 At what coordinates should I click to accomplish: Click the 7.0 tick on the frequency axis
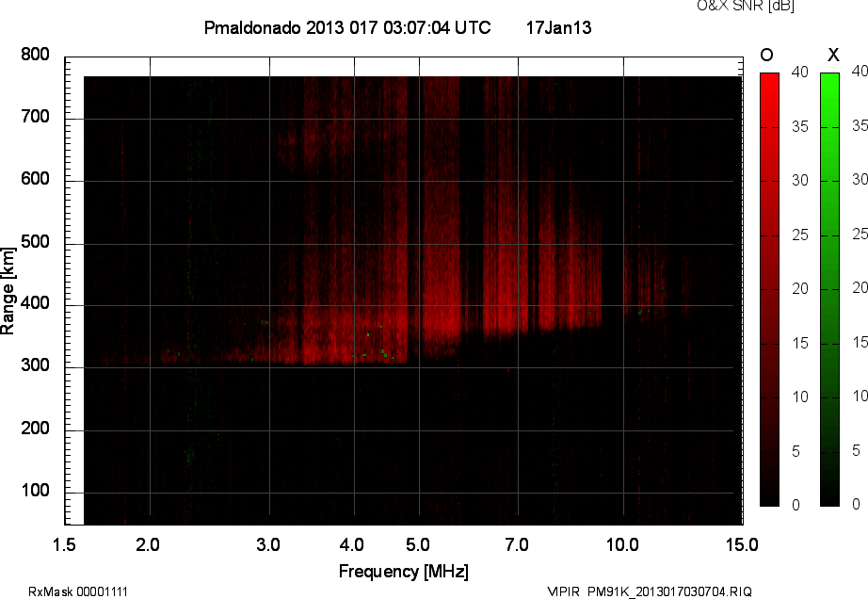pyautogui.click(x=517, y=544)
